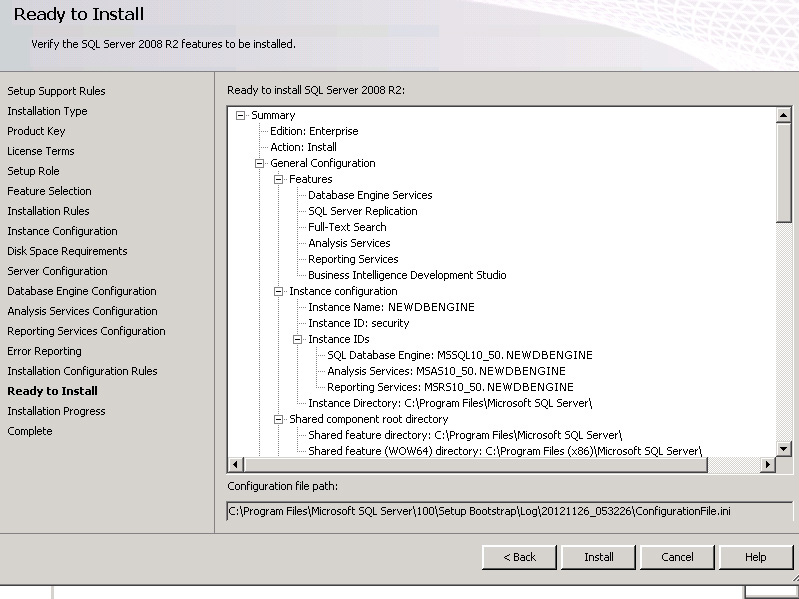Select 'Instance Name: NEWDBENGINE' row

coord(391,307)
